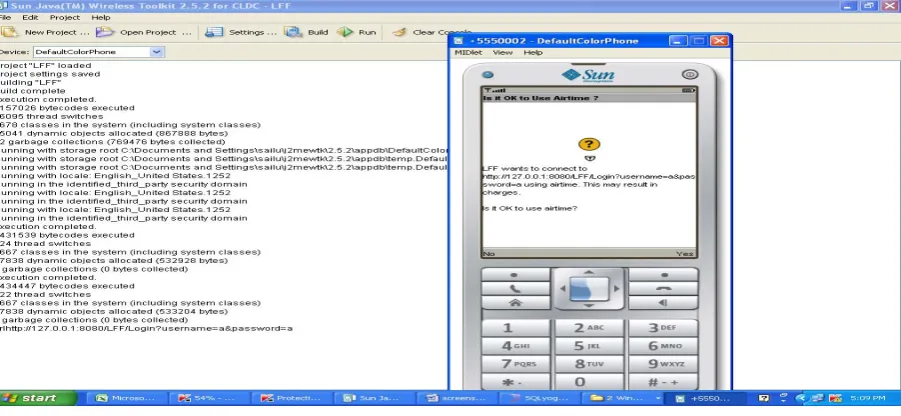
Task: Click the navigation pad up arrow
Action: coord(589,272)
